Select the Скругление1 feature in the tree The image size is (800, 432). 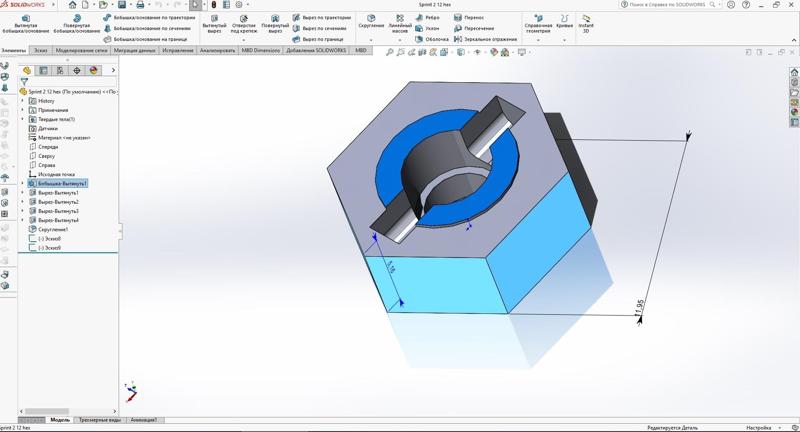pos(52,230)
